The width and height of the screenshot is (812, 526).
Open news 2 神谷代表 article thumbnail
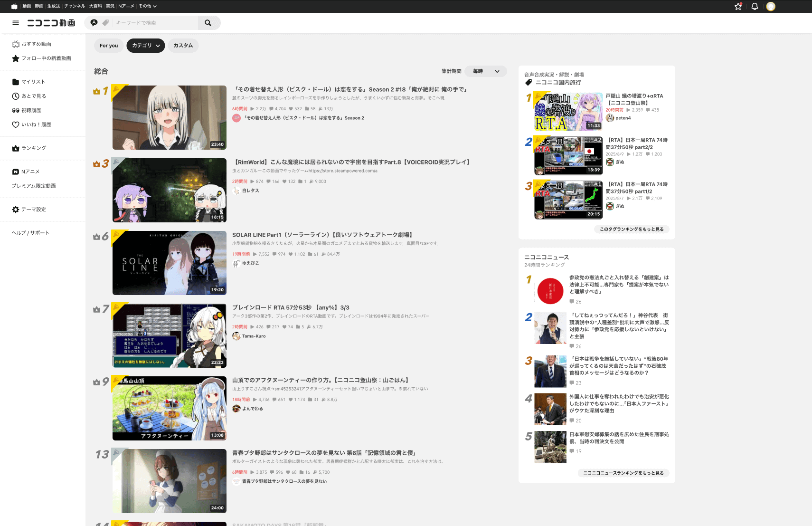[x=550, y=328]
